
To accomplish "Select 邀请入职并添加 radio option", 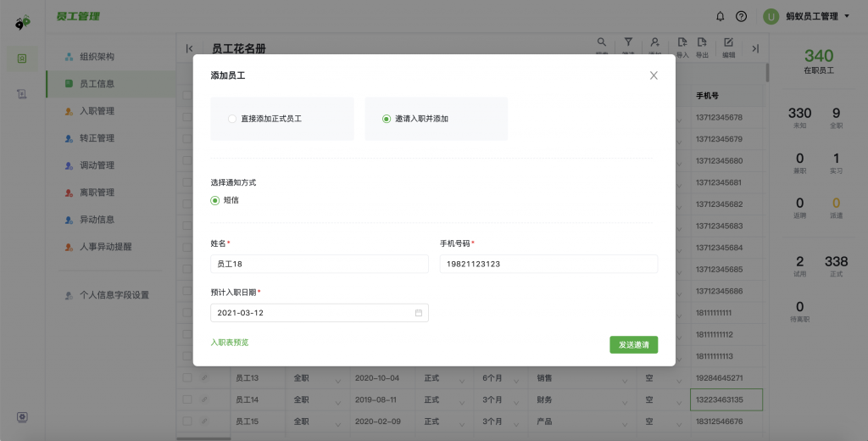I will click(387, 119).
